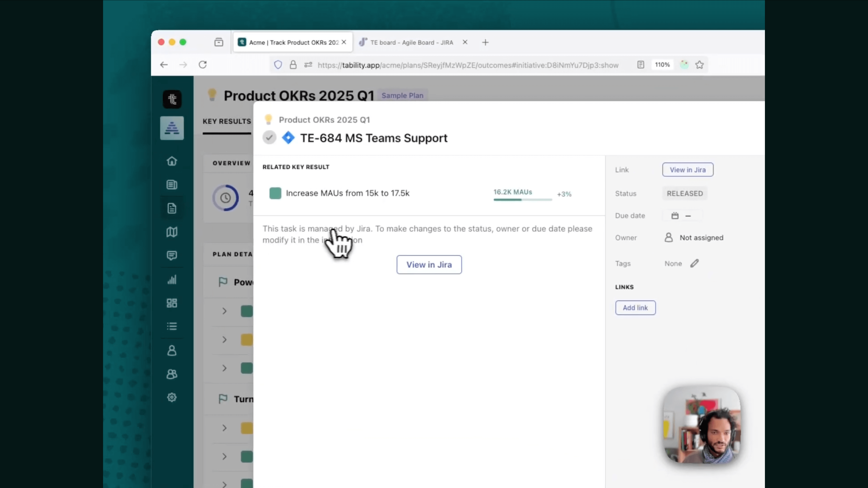Go to the Home icon in the sidebar
This screenshot has width=868, height=488.
click(172, 161)
